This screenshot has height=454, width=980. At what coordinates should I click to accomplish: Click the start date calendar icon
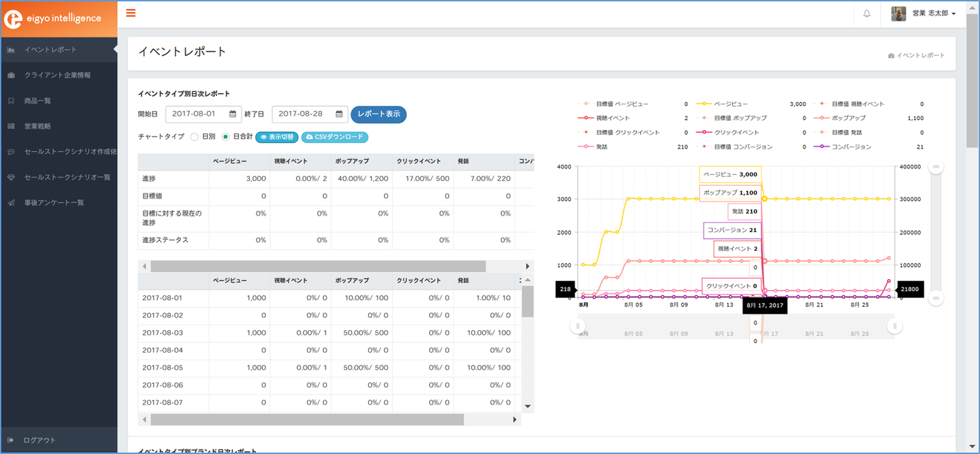tap(233, 114)
